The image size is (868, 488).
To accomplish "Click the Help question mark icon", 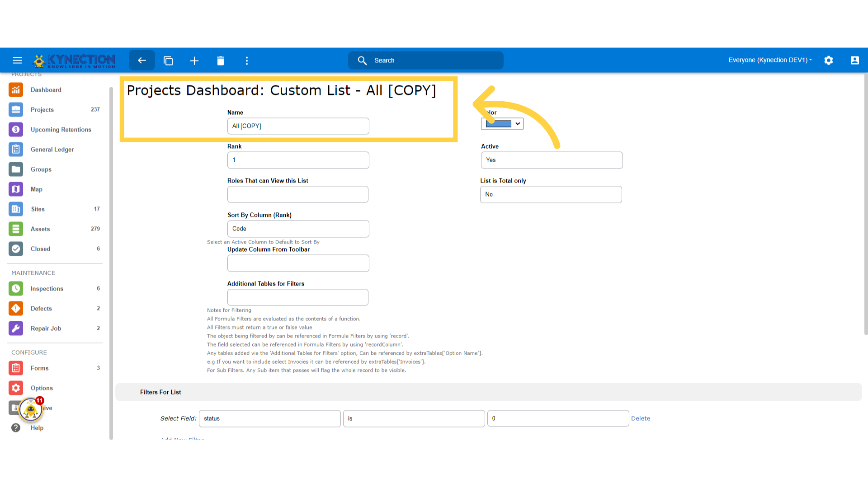I will (x=16, y=428).
